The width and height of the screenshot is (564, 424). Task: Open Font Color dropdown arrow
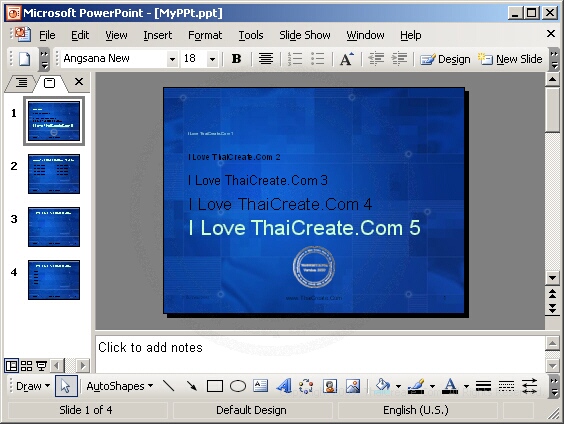466,387
